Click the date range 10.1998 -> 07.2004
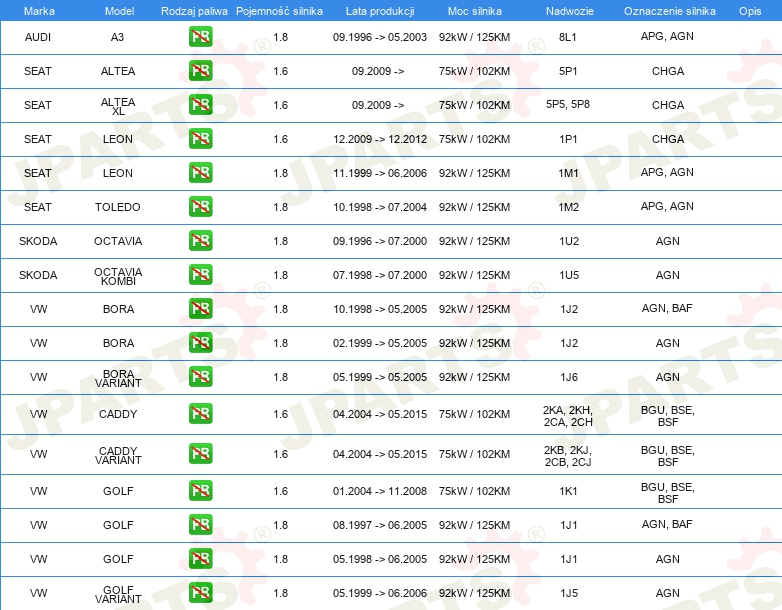Image resolution: width=782 pixels, height=610 pixels. click(x=380, y=207)
